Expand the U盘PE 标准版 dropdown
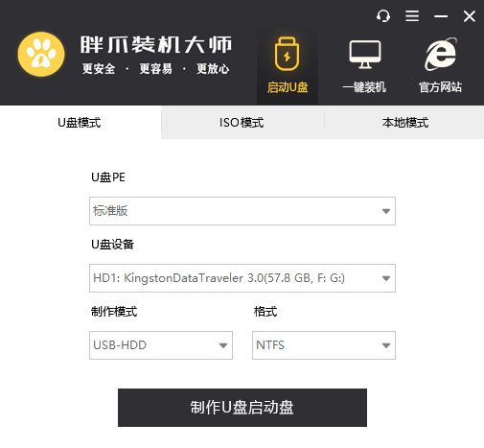This screenshot has width=484, height=448. tap(242, 211)
